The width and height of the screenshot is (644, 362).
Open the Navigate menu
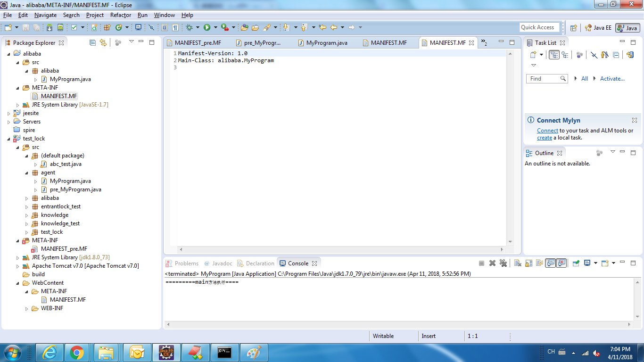pyautogui.click(x=45, y=15)
